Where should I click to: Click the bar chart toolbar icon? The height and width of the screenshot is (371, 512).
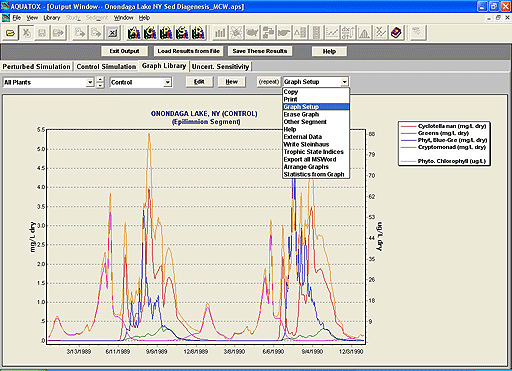(220, 33)
